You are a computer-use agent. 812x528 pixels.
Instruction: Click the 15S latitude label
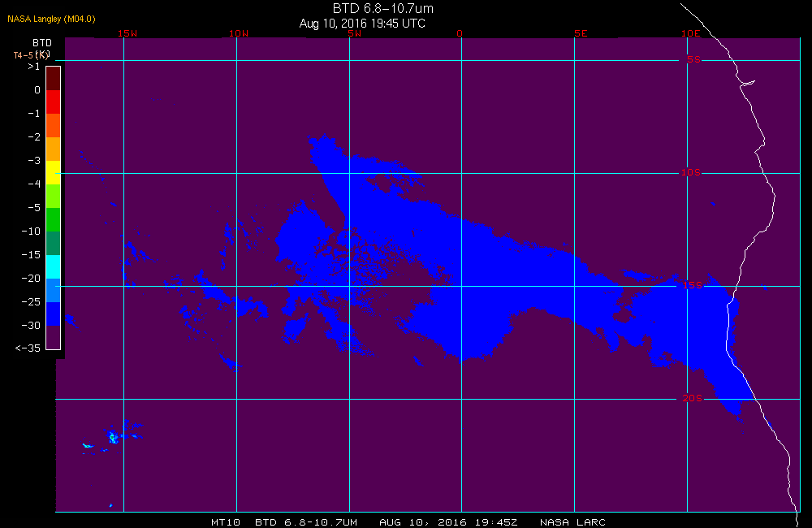tap(693, 285)
